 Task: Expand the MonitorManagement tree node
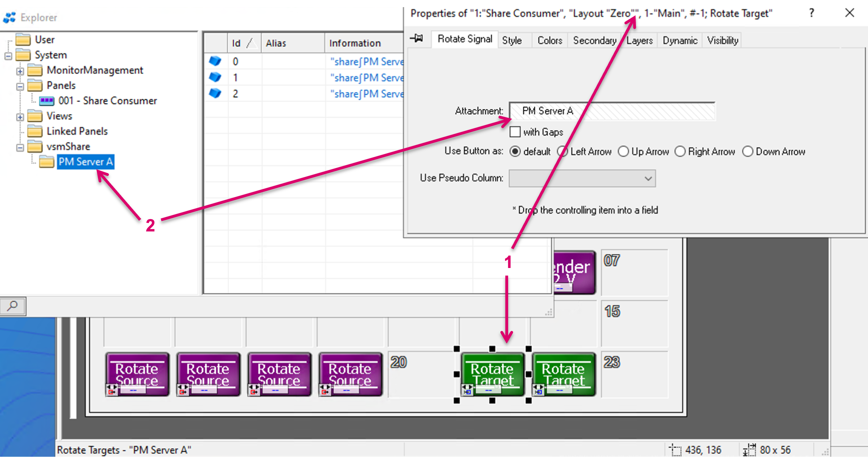point(20,72)
